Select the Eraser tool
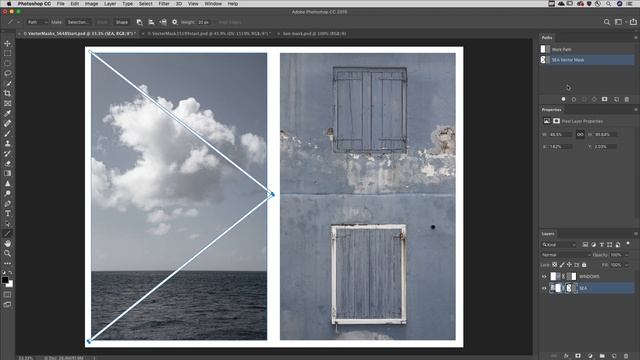The height and width of the screenshot is (360, 640). pyautogui.click(x=7, y=163)
